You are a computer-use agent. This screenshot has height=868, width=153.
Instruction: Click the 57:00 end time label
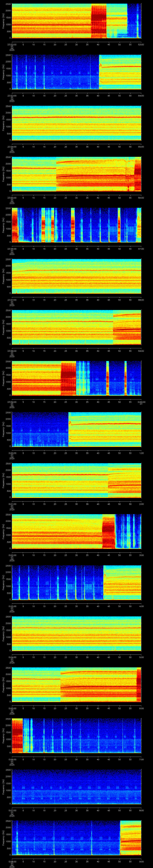tap(141, 248)
